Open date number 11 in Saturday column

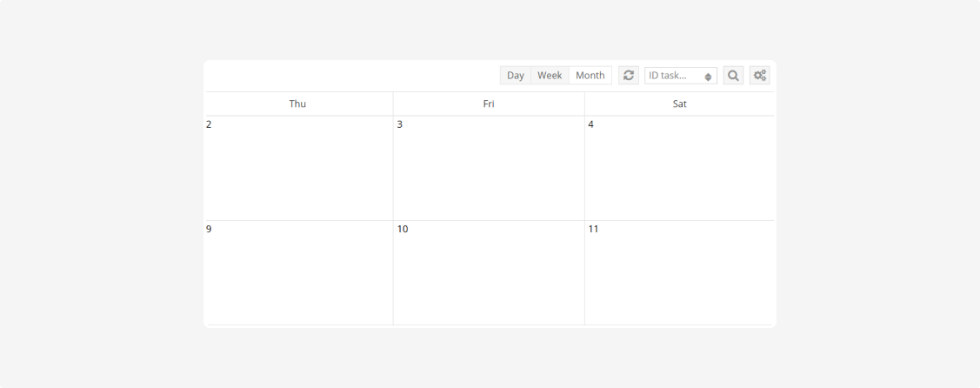click(594, 229)
